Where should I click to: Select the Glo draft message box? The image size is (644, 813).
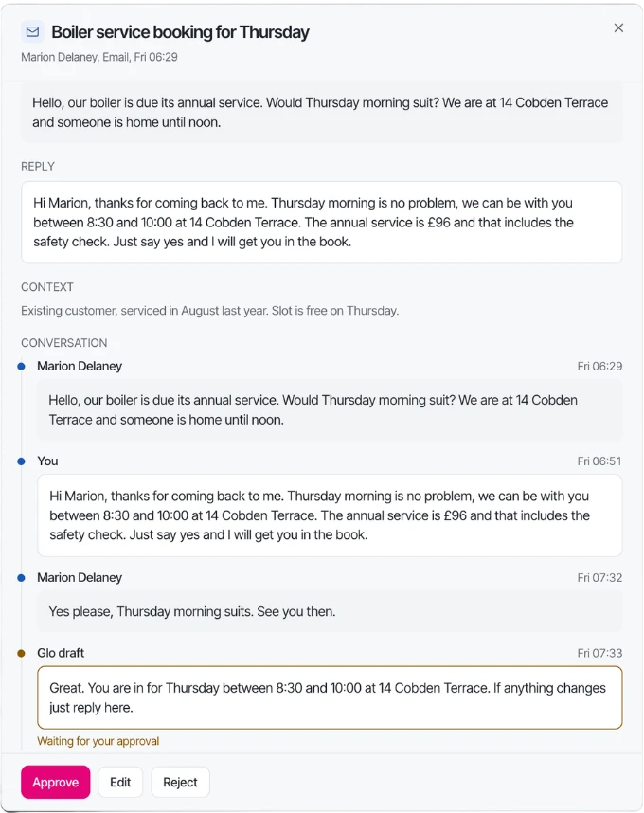tap(330, 697)
